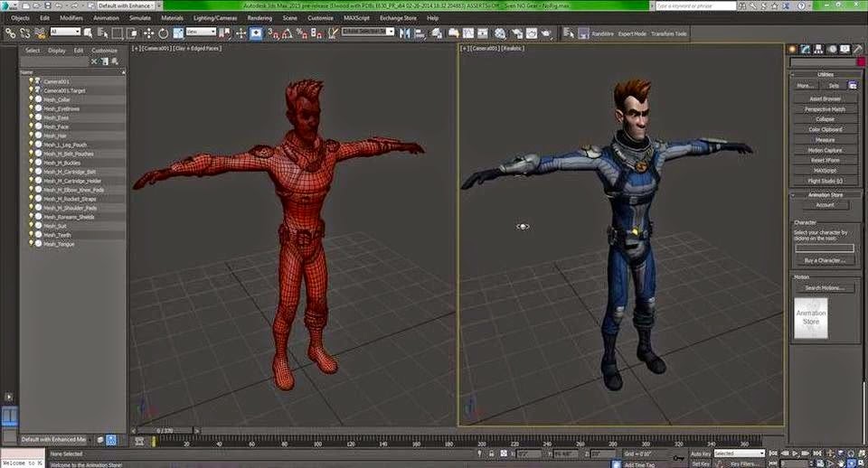The height and width of the screenshot is (468, 868).
Task: Open the Create command panel tab
Action: (x=793, y=49)
